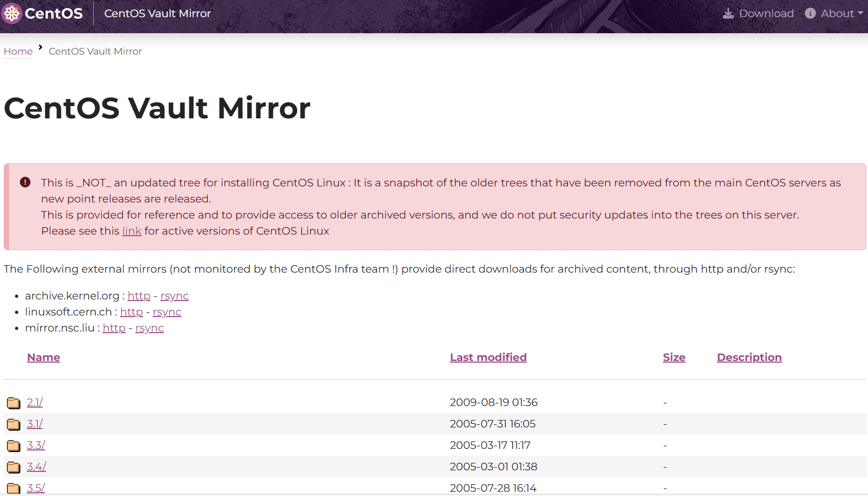This screenshot has height=496, width=868.
Task: Open mirror.nsc.liu http mirror link
Action: [x=114, y=328]
